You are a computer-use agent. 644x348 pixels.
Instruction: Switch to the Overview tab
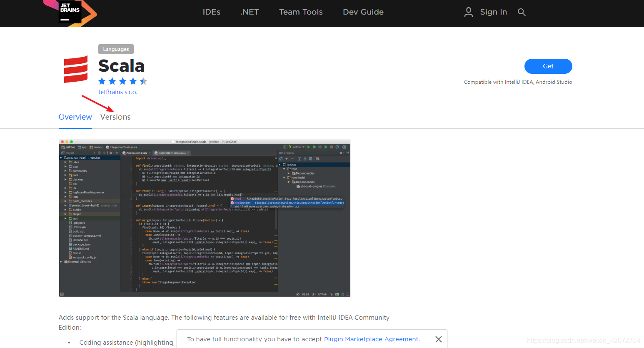coord(75,117)
